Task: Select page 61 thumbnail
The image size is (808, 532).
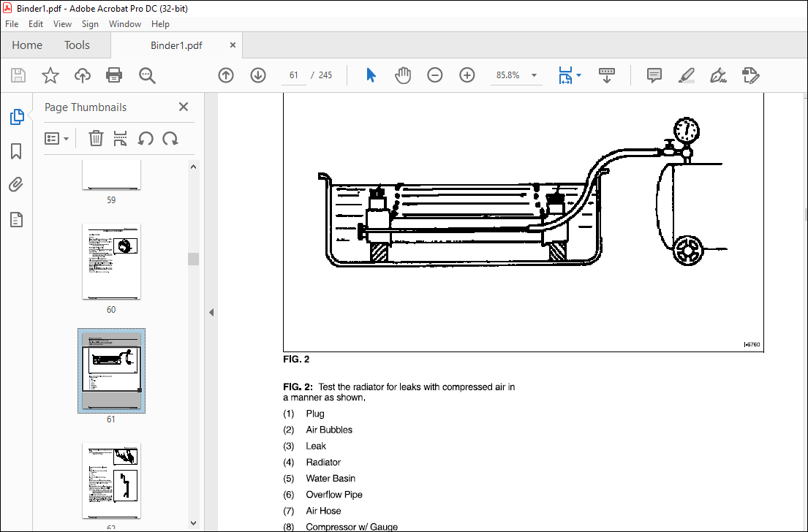Action: click(x=111, y=370)
